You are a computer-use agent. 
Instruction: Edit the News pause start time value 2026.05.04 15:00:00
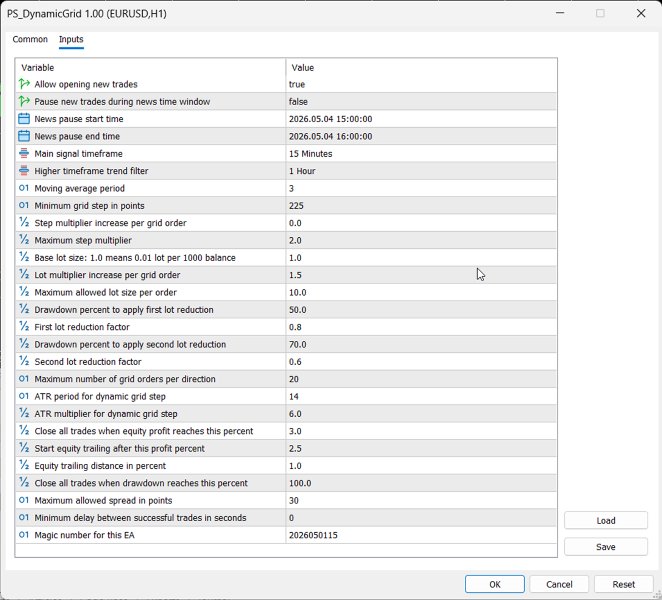tap(331, 119)
